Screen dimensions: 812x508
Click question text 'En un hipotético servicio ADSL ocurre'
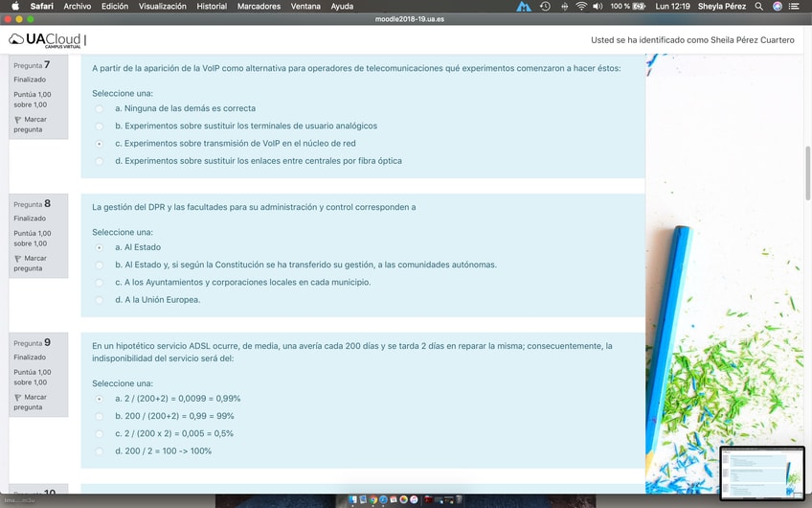(x=352, y=352)
